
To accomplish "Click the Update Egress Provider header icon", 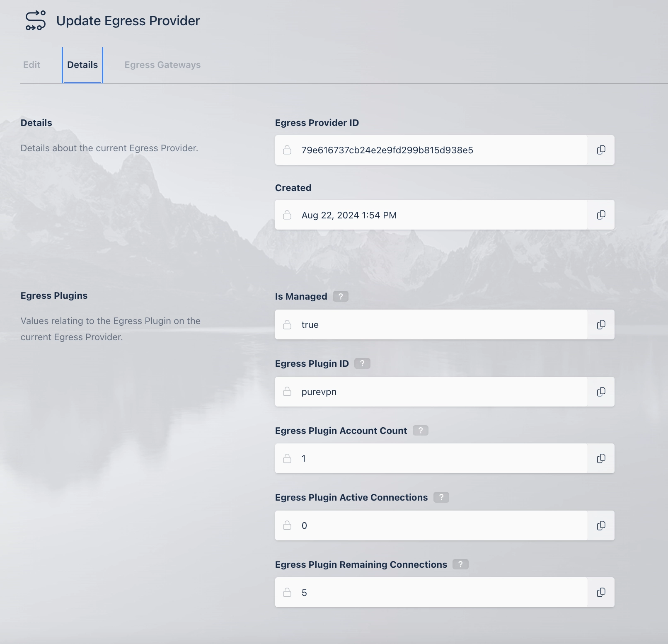I will click(x=35, y=20).
